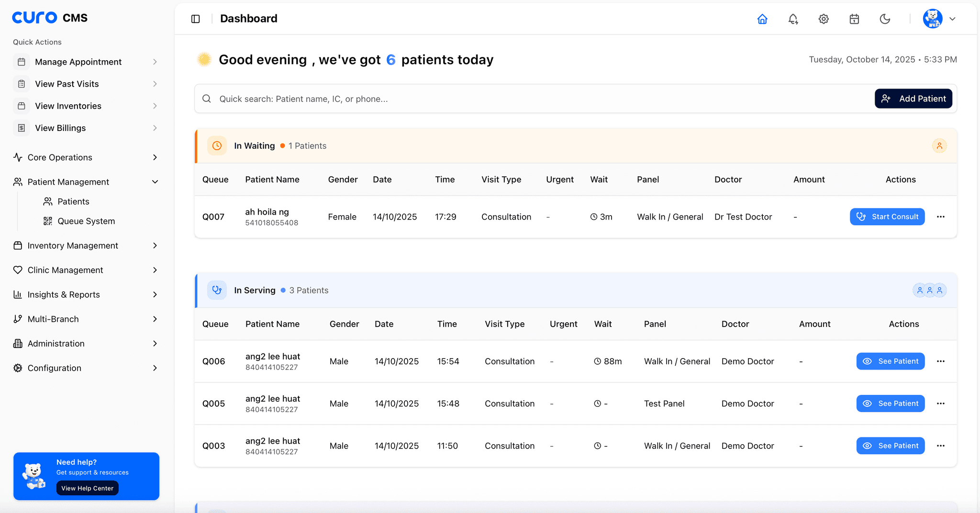Image resolution: width=980 pixels, height=513 pixels.
Task: Expand Multi-Branch section
Action: 86,319
